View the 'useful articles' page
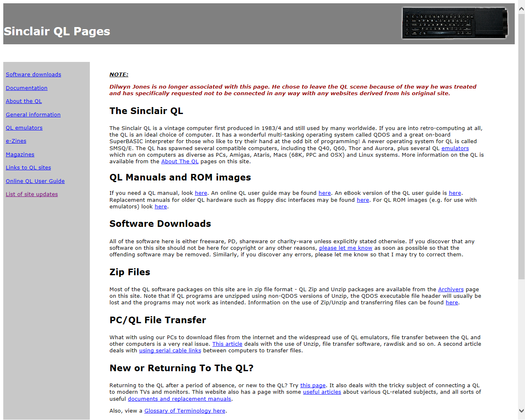The image size is (525, 420). point(322,392)
